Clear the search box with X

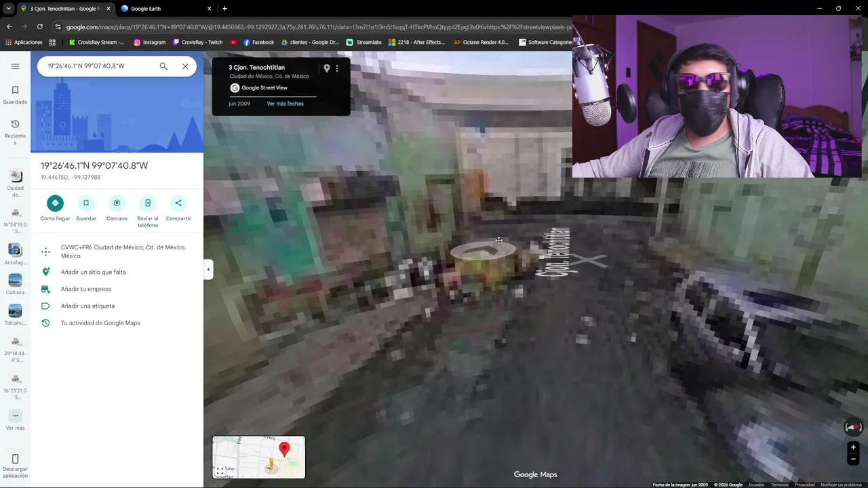185,66
